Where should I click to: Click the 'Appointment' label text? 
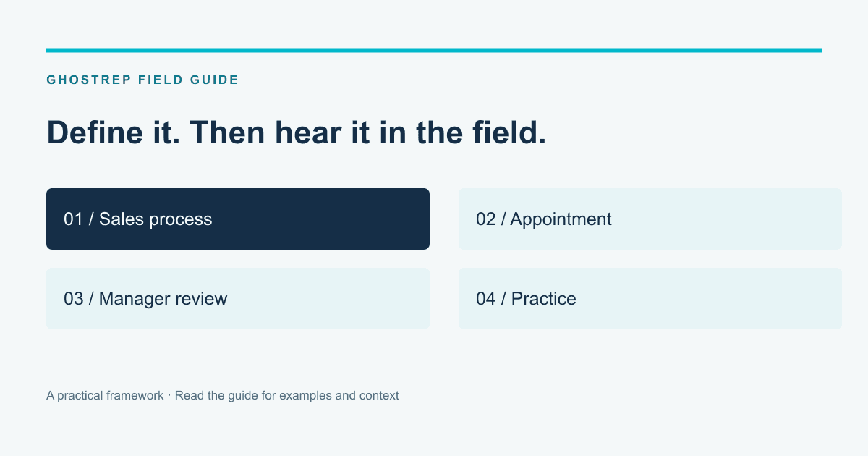pos(561,219)
